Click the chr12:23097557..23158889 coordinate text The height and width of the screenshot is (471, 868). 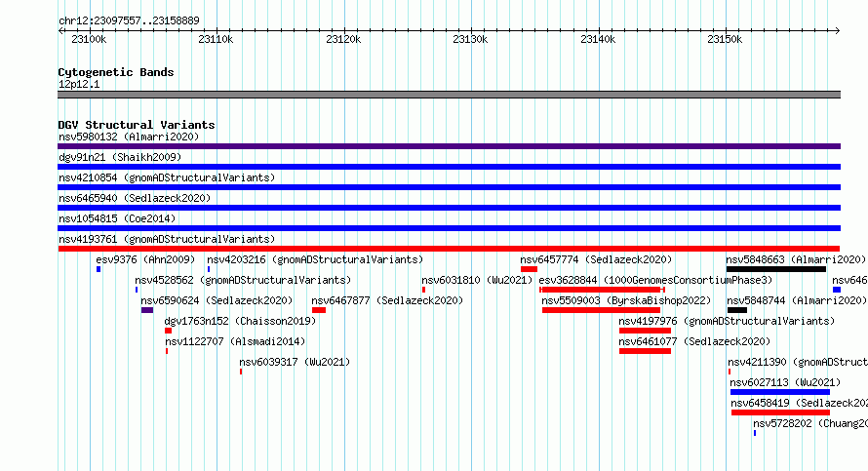coord(129,21)
